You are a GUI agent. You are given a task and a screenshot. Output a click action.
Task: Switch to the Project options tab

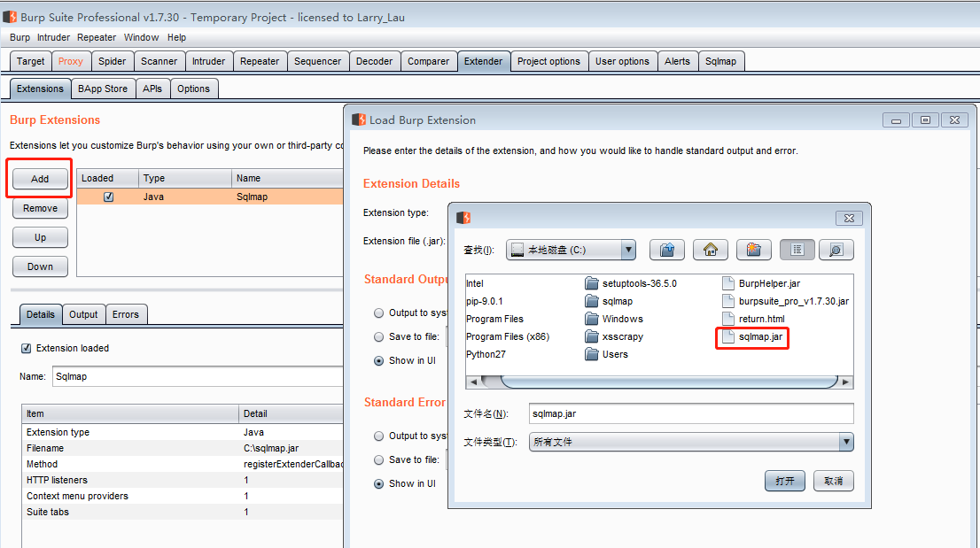pos(548,61)
